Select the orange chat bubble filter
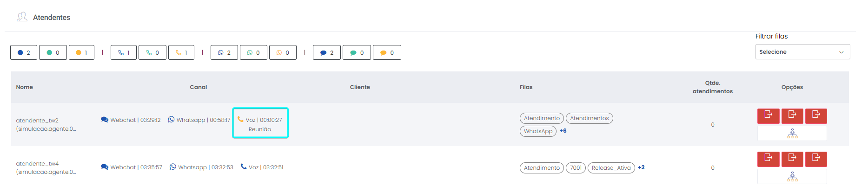This screenshot has width=868, height=192. coord(387,52)
